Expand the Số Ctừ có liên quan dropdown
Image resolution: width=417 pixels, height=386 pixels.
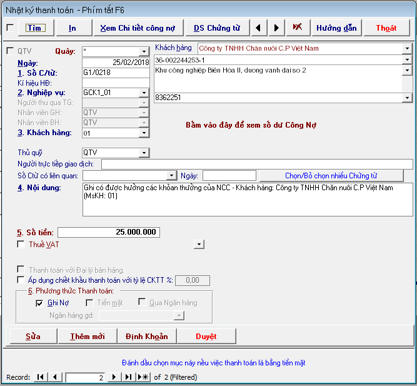tap(171, 175)
